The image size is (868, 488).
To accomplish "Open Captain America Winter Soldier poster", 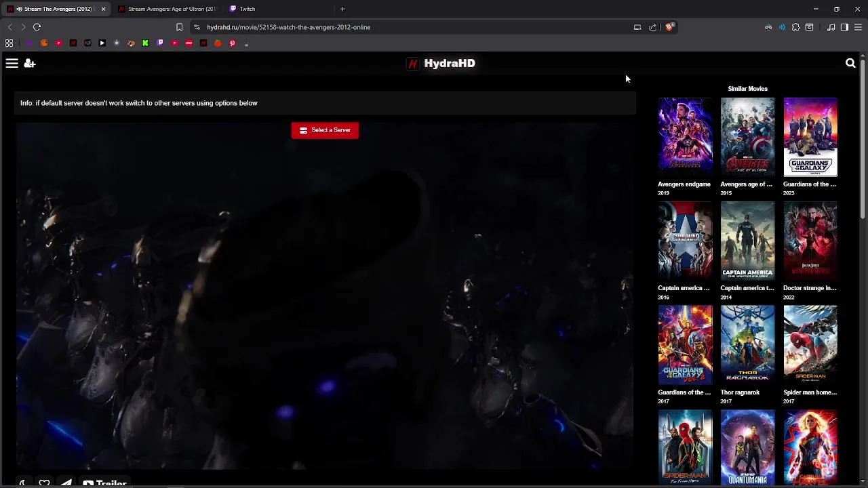I will pyautogui.click(x=747, y=241).
